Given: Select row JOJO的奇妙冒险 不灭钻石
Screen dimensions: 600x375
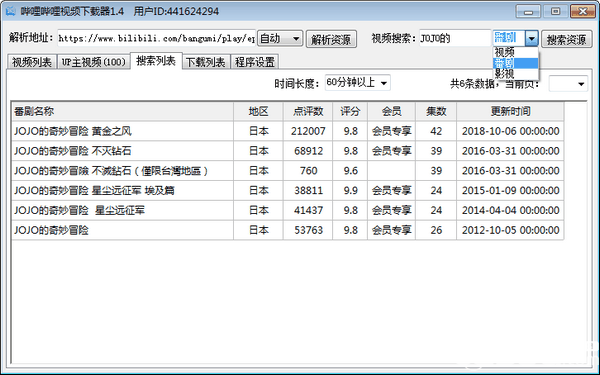Looking at the screenshot, I should point(288,151).
